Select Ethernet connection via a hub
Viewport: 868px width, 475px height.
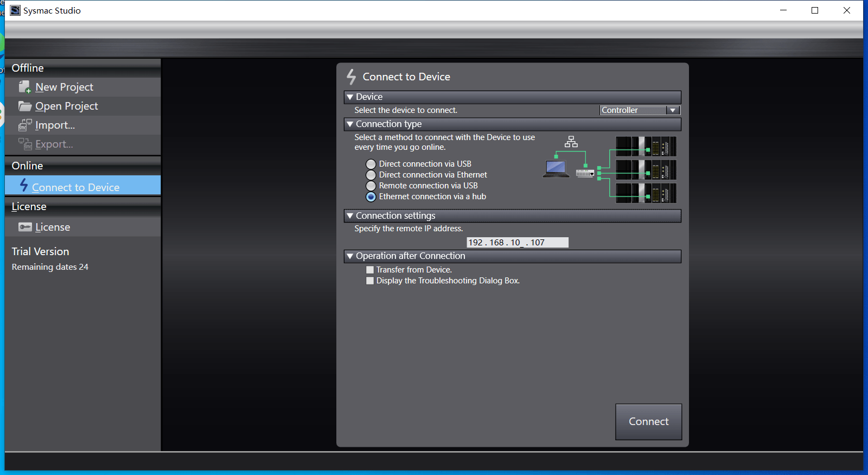click(x=371, y=197)
